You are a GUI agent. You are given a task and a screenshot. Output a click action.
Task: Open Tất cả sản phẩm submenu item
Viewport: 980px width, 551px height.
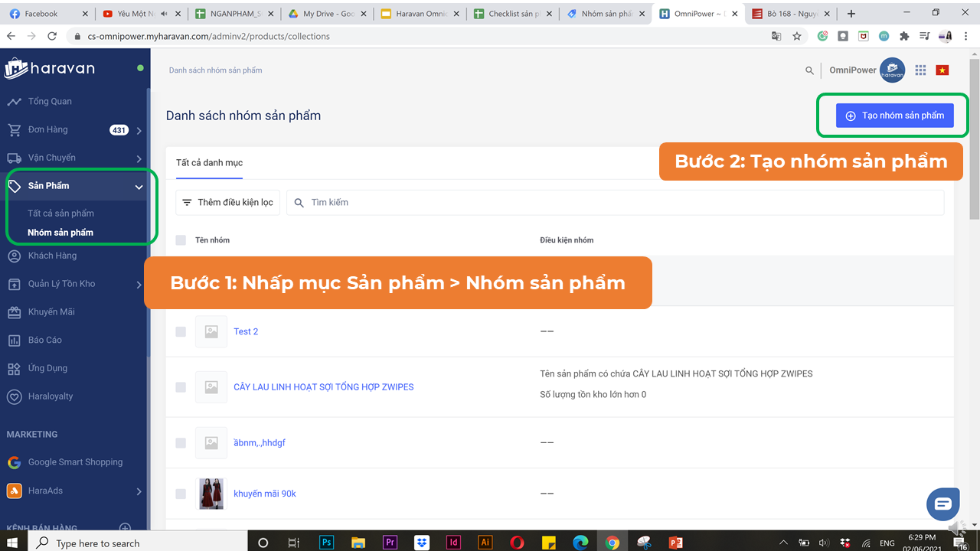point(60,214)
